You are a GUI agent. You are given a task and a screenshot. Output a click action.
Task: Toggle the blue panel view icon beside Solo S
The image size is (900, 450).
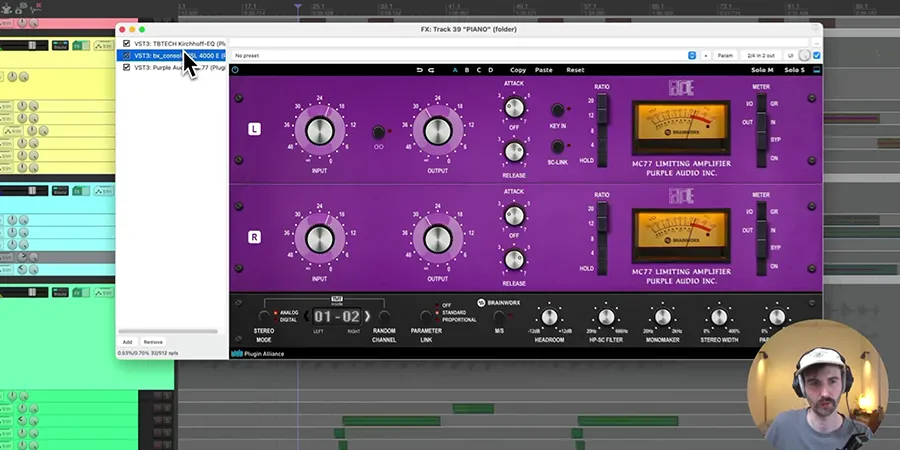tap(817, 70)
